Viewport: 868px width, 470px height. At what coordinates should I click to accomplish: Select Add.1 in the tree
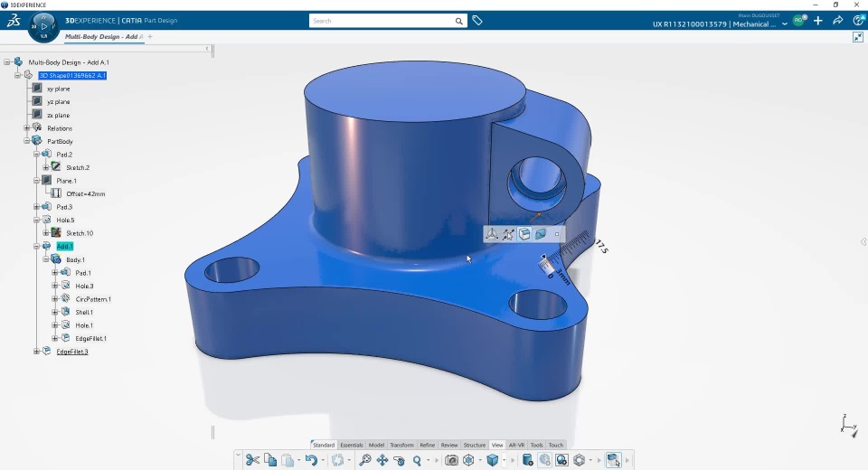65,247
